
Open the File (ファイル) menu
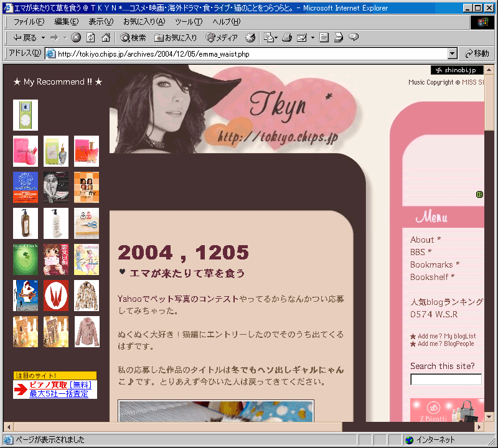(x=29, y=22)
